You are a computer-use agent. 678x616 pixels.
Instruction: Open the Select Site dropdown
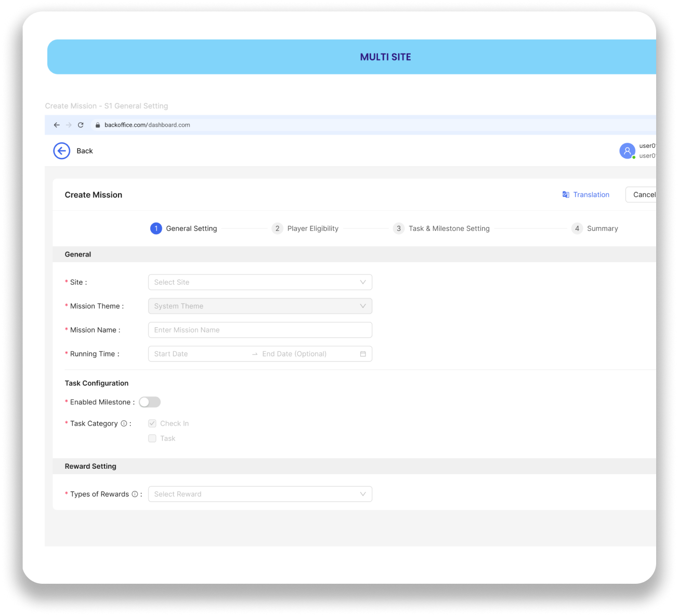click(x=260, y=282)
